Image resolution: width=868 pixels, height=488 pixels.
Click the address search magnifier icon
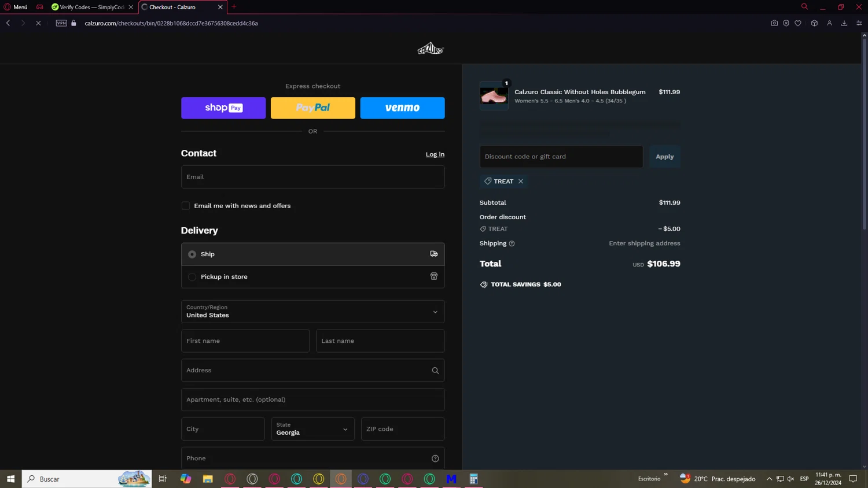(435, 371)
